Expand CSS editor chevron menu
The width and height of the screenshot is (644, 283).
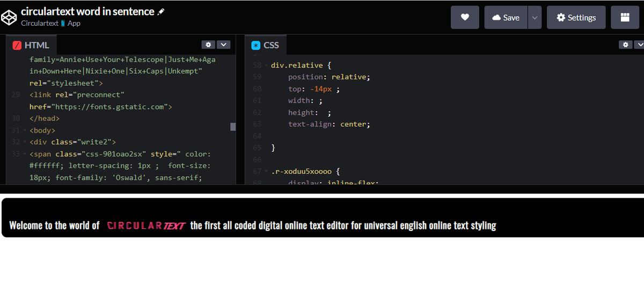(640, 45)
